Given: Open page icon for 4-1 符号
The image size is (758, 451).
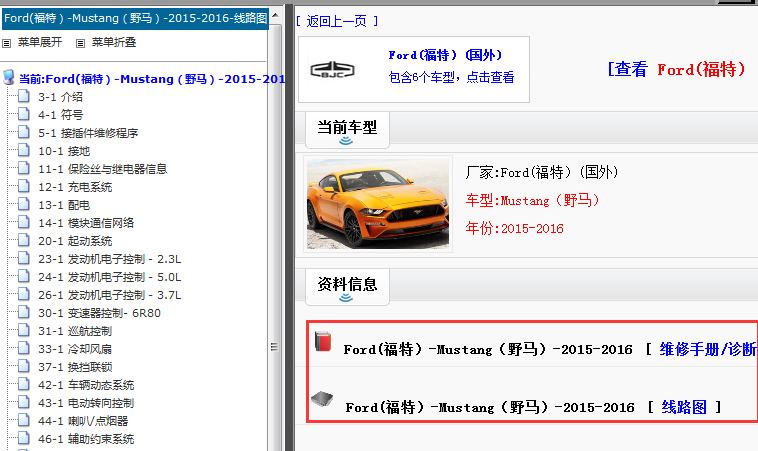Looking at the screenshot, I should [x=24, y=114].
